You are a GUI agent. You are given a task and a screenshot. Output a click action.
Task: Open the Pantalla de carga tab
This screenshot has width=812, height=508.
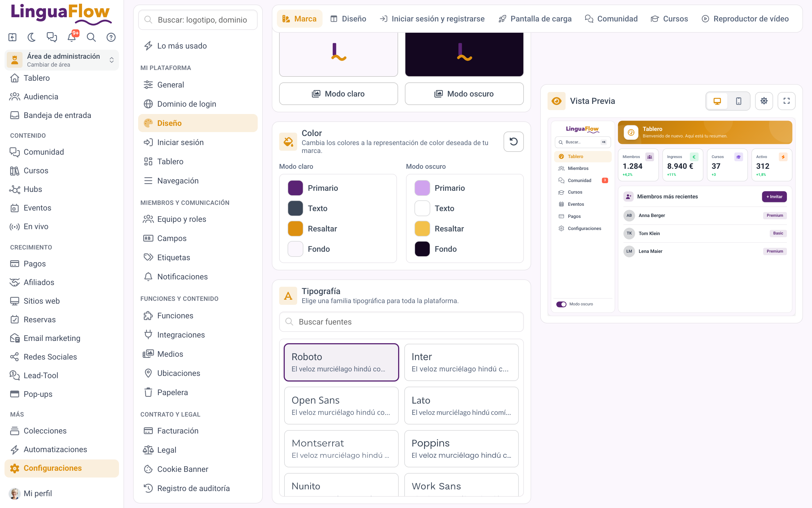point(535,19)
